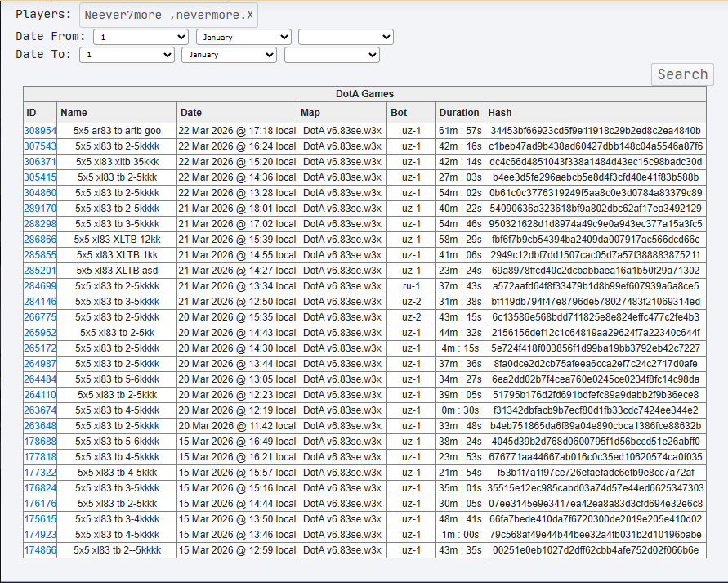Viewport: 728px width, 583px height.
Task: Open game ID 177322
Action: pyautogui.click(x=40, y=473)
